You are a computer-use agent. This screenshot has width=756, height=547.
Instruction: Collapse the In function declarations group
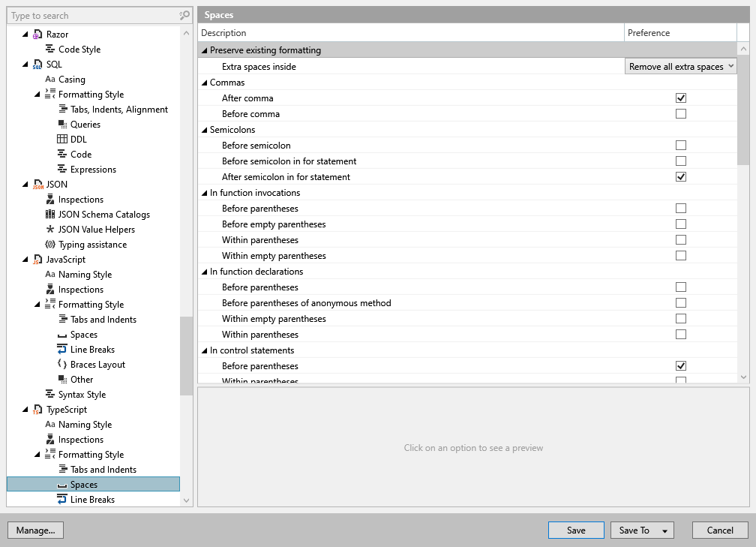click(x=205, y=272)
